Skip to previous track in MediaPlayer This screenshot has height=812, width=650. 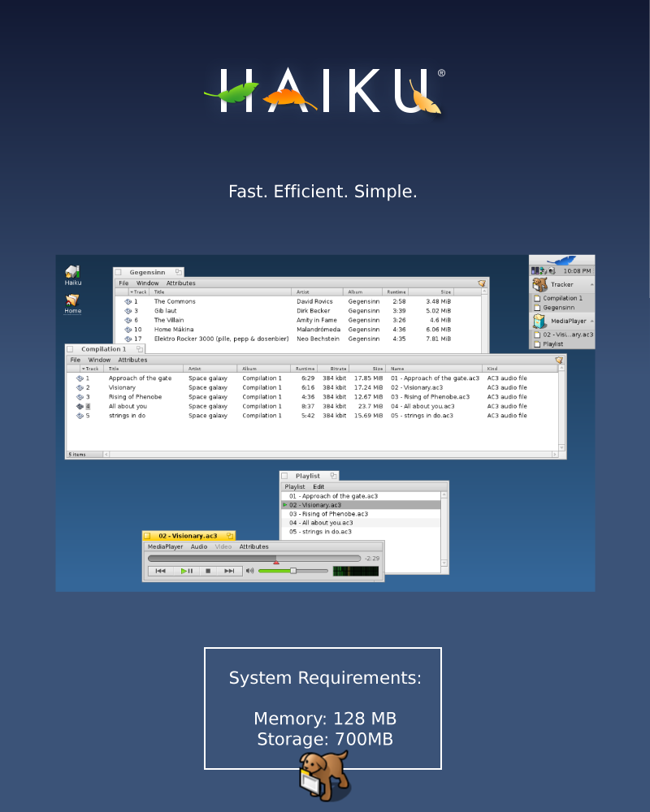click(161, 571)
